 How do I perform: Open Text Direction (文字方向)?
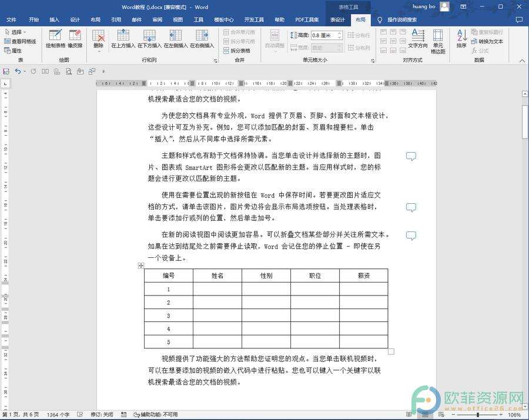(418, 39)
